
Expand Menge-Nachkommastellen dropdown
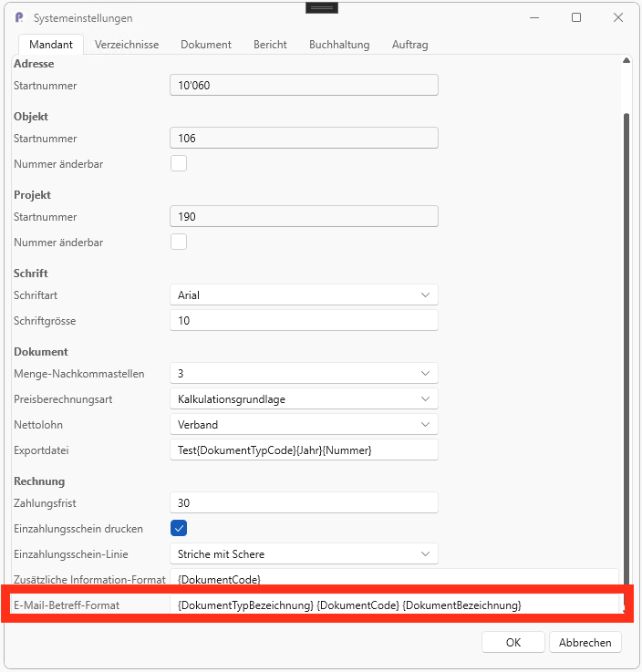[304, 374]
